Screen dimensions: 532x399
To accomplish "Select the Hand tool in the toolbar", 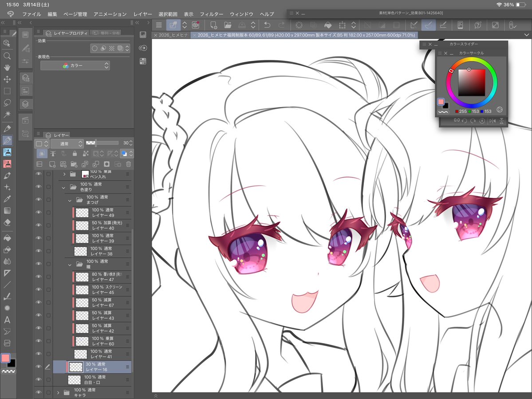I will coord(7,68).
